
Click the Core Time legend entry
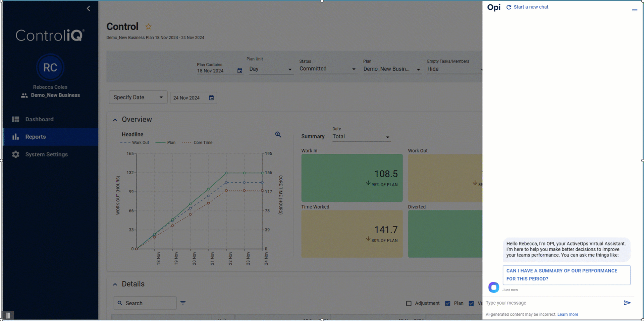click(197, 143)
